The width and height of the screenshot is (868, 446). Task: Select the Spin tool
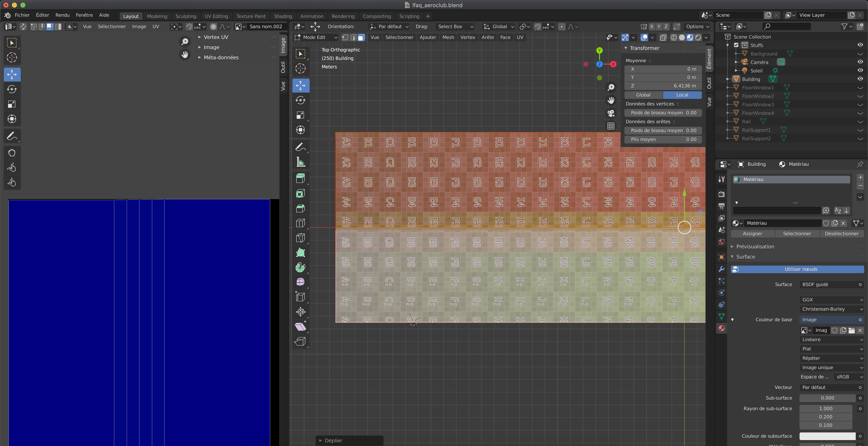tap(300, 267)
